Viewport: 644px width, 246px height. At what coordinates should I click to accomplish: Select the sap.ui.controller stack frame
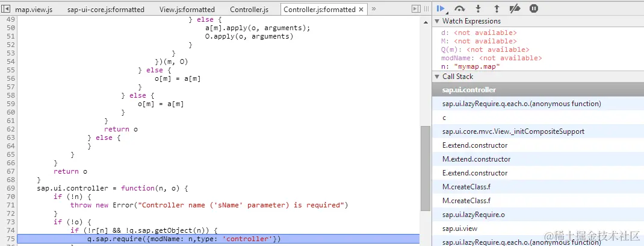538,90
